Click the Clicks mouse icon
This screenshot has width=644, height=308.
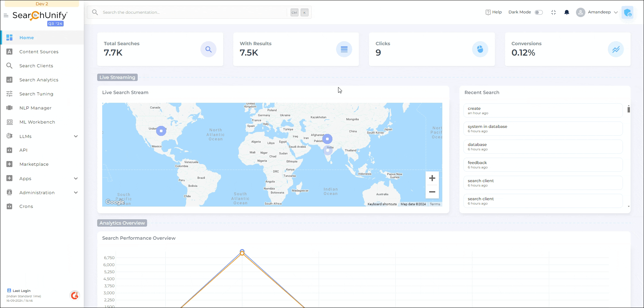pyautogui.click(x=480, y=50)
